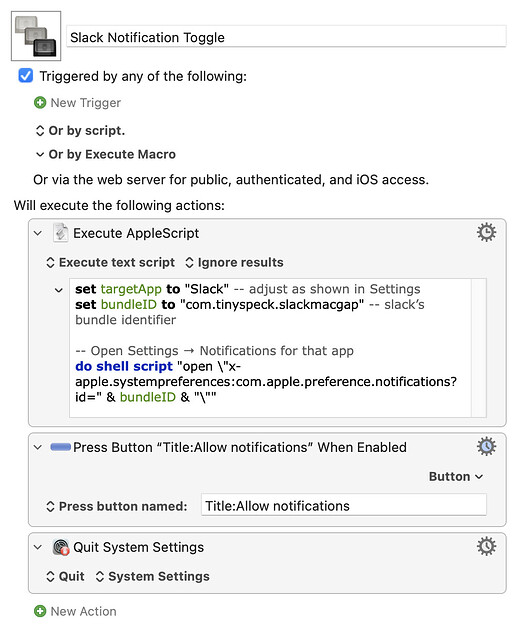
Task: Edit the 'Title:Allow notifications' button name field
Action: [x=344, y=506]
